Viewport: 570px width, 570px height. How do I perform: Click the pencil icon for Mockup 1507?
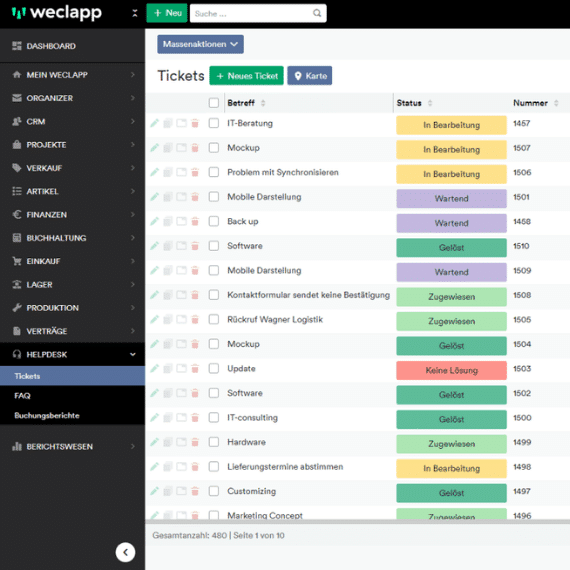click(x=154, y=148)
